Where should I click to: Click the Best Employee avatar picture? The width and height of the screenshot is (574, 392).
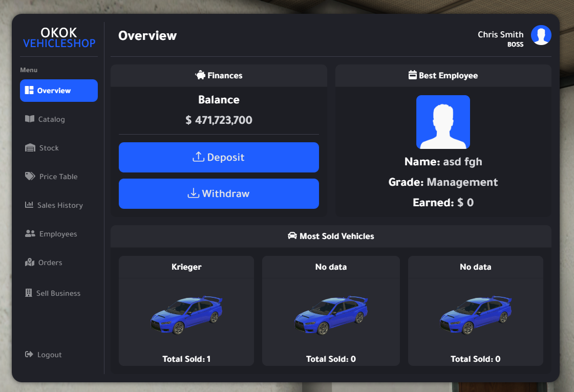pyautogui.click(x=443, y=122)
